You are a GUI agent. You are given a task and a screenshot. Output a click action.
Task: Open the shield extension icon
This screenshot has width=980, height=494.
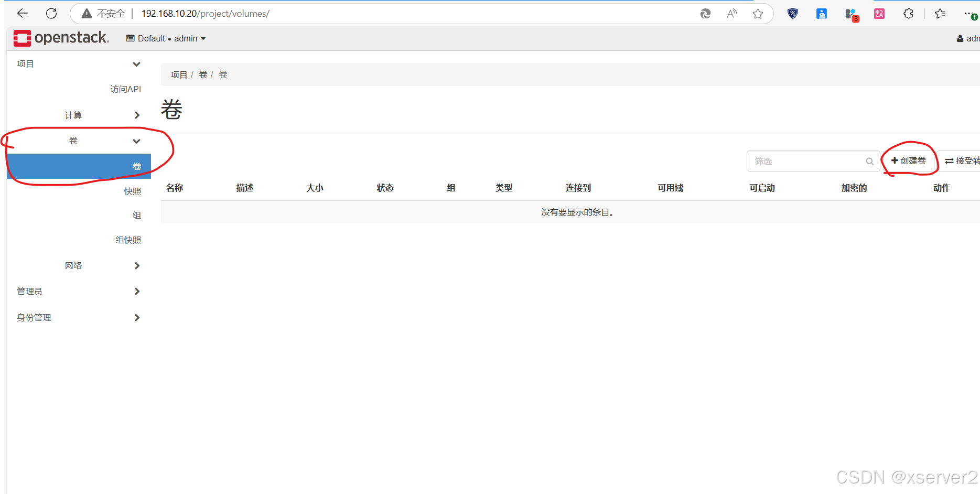tap(793, 14)
